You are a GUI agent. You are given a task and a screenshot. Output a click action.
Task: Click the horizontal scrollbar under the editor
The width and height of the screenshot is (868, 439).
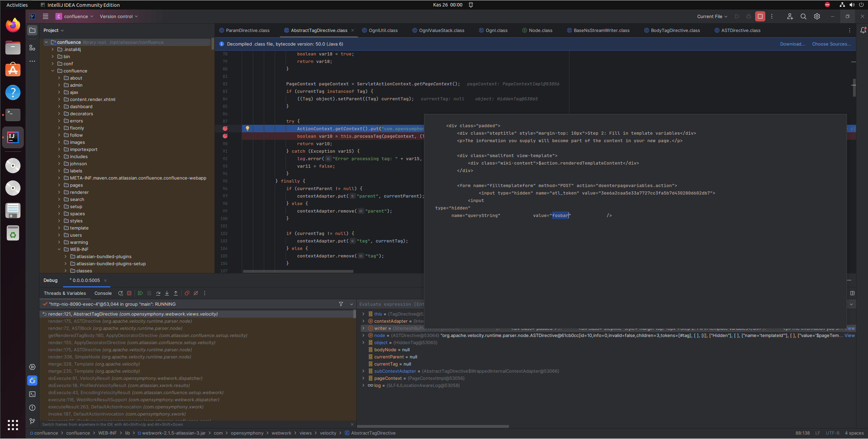tap(298, 271)
